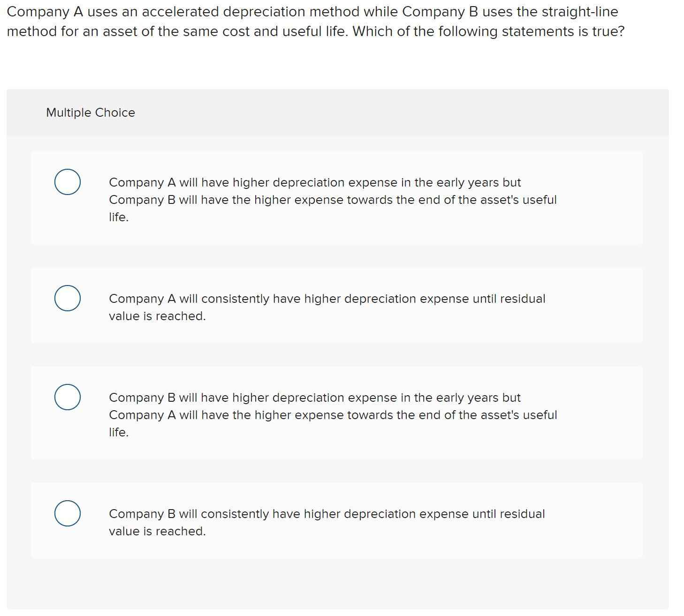The width and height of the screenshot is (684, 616).
Task: Select the third answer radio button
Action: [x=67, y=397]
